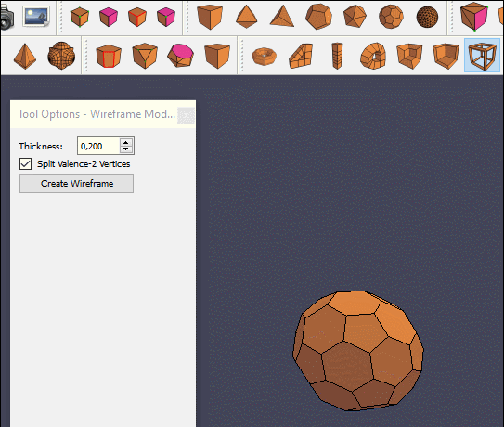Image resolution: width=504 pixels, height=427 pixels.
Task: Click the camera icon at the toolbar's left edge
Action: [6, 18]
